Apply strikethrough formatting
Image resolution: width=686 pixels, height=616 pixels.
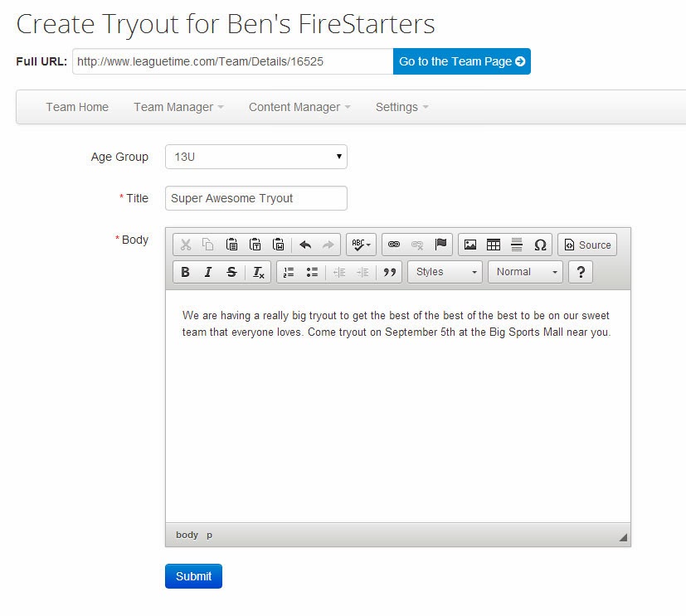231,272
